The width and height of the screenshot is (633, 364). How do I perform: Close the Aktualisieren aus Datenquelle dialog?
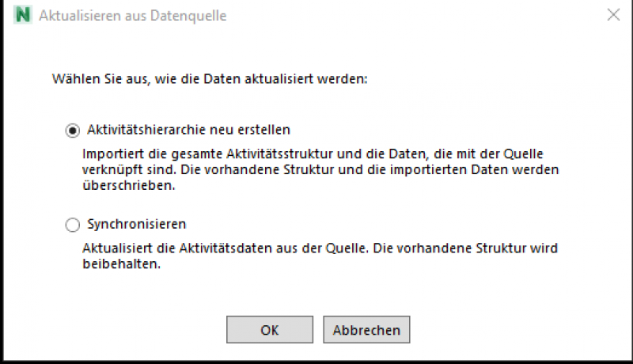(612, 14)
